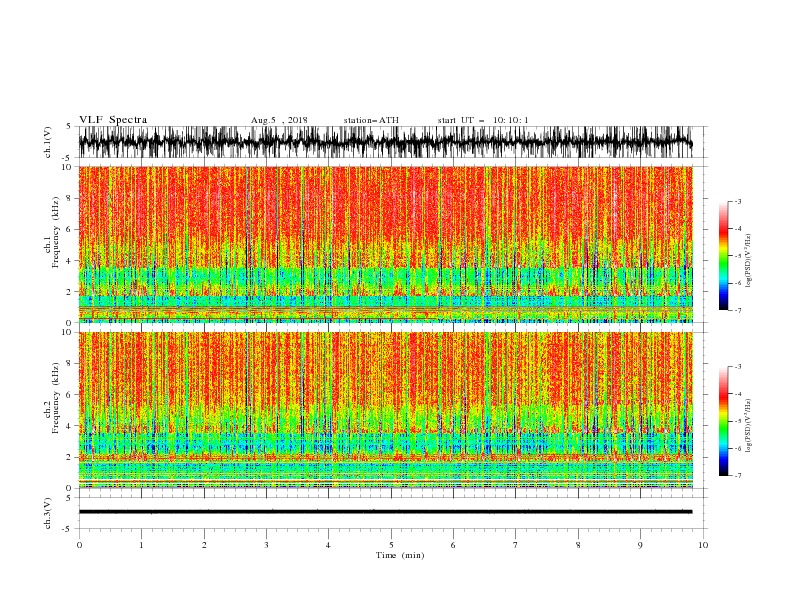Click time axis tick label "7"
The image size is (792, 612).
tap(516, 545)
